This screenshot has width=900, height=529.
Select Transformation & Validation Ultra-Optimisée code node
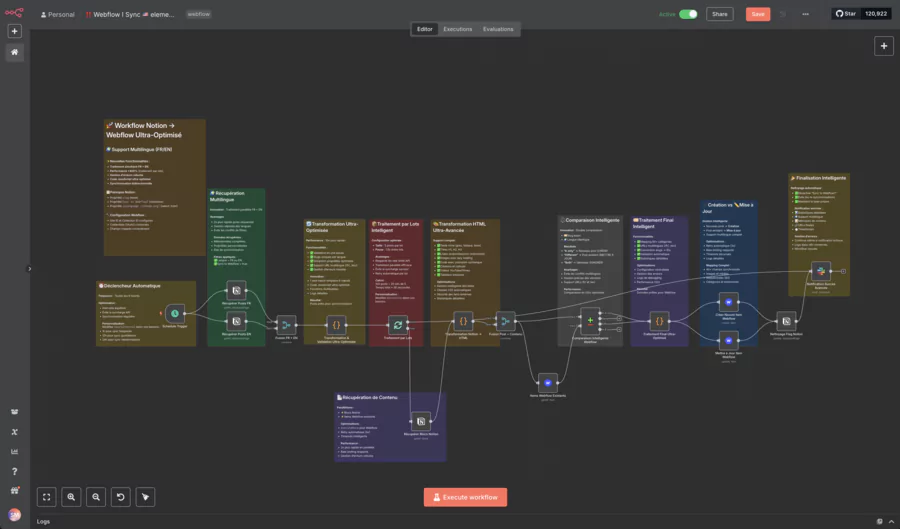[x=336, y=325]
